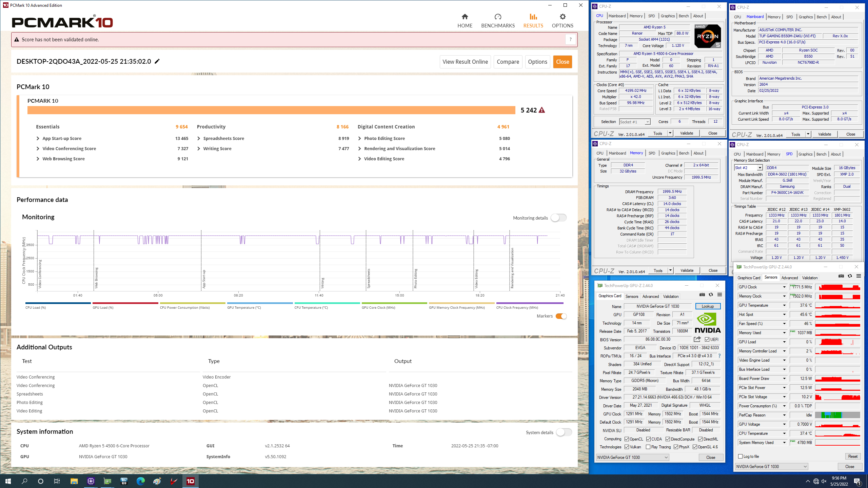
Task: Open the PCMark HOME page icon
Action: point(465,17)
